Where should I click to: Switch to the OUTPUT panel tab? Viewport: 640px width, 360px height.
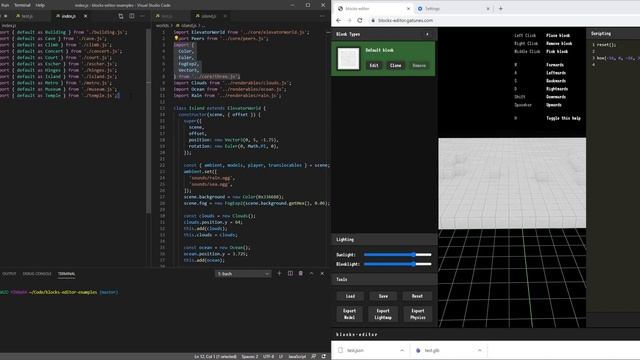pyautogui.click(x=9, y=274)
